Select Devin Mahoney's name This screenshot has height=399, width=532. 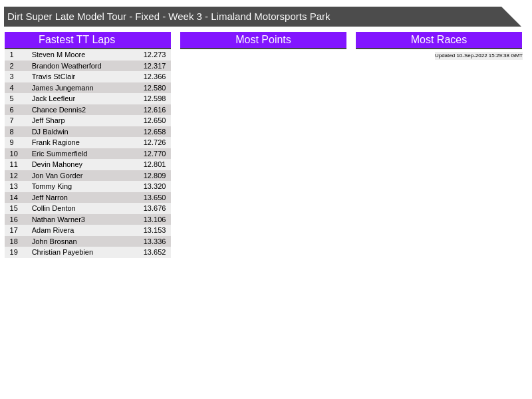point(57,164)
